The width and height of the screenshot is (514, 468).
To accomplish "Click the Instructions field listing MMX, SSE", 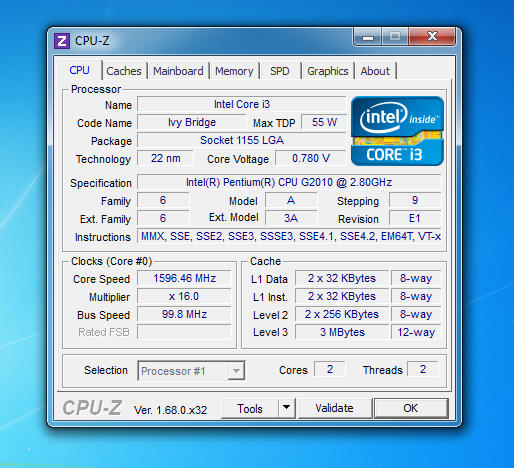I will [x=289, y=236].
